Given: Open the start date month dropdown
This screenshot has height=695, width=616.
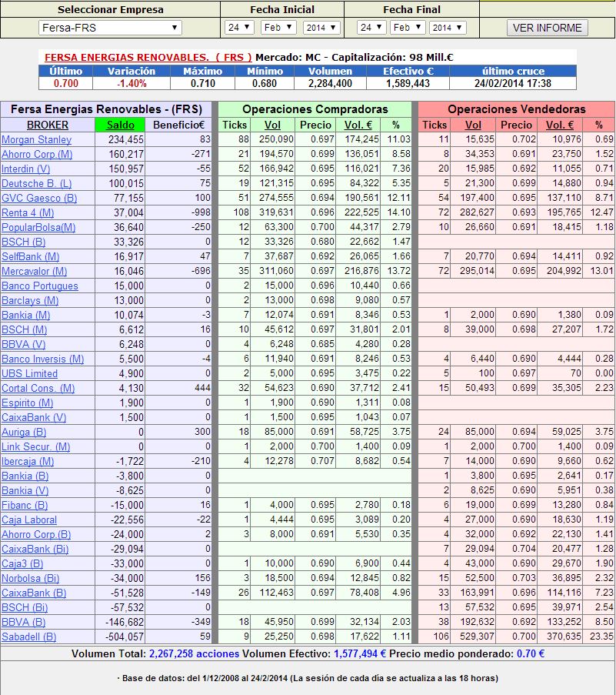Looking at the screenshot, I should click(278, 28).
